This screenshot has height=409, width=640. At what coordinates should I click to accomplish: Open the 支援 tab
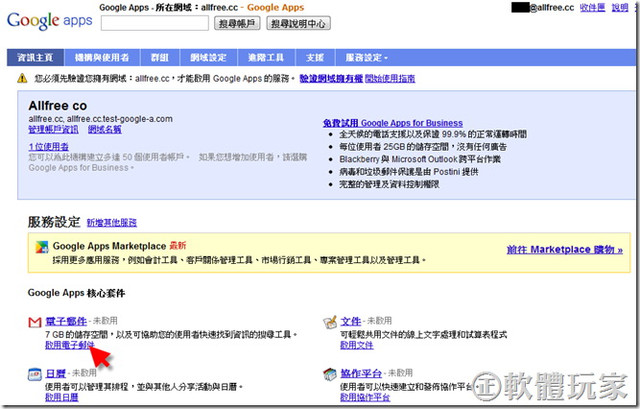pyautogui.click(x=315, y=58)
